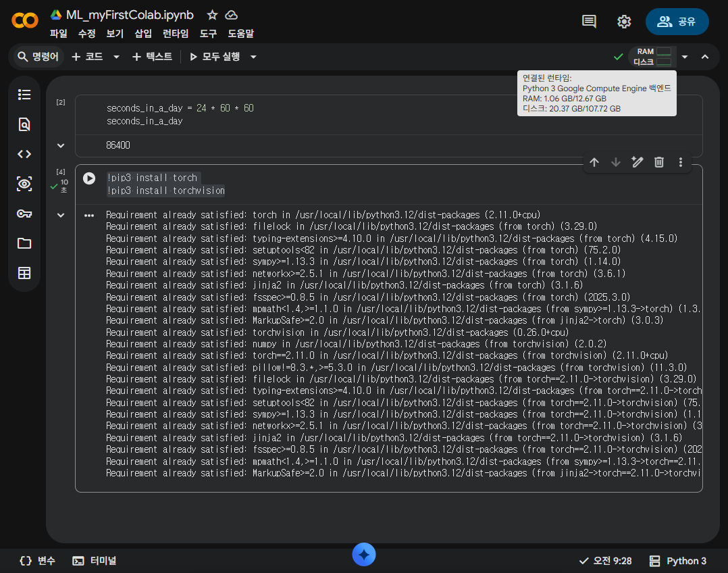Click the 86400 output value

pyautogui.click(x=118, y=145)
